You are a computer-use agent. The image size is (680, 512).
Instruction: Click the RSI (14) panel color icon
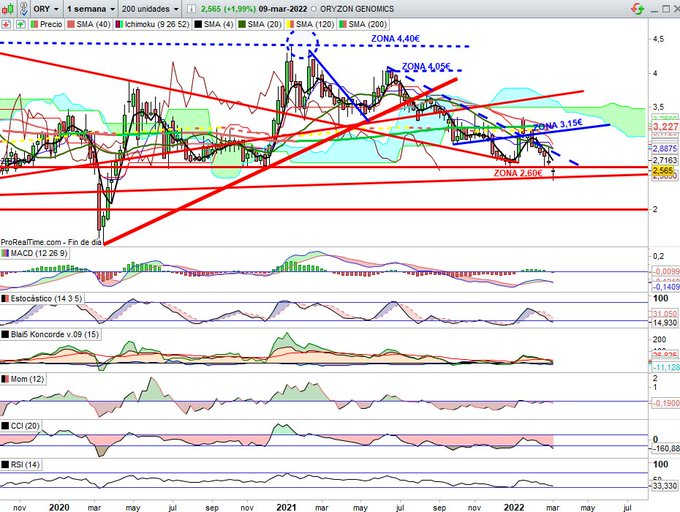click(5, 464)
